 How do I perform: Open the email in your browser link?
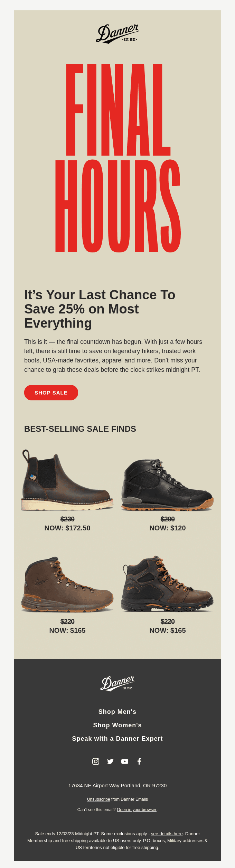point(137,809)
